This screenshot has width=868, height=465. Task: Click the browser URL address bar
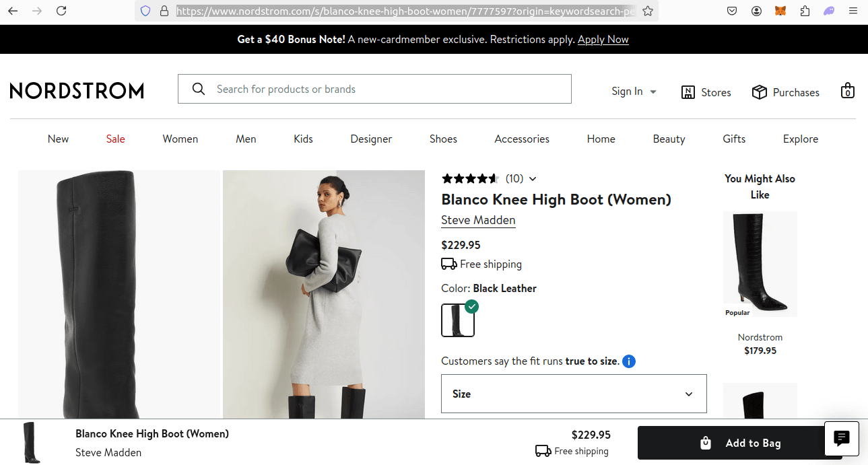coord(406,11)
